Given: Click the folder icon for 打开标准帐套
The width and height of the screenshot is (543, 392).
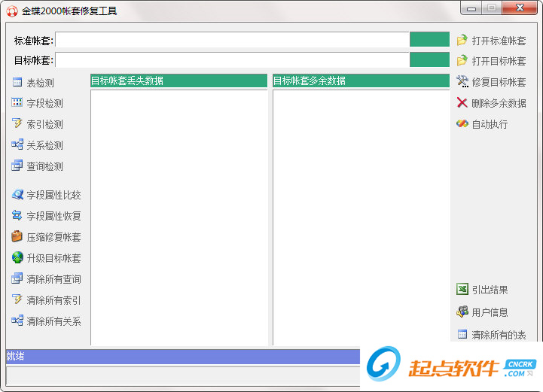Looking at the screenshot, I should click(462, 40).
